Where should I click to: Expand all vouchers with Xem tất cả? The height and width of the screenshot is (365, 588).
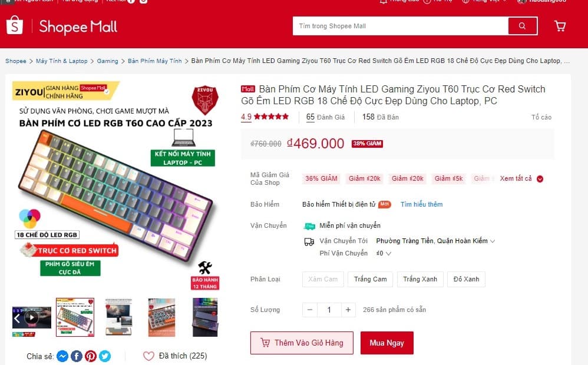(521, 179)
